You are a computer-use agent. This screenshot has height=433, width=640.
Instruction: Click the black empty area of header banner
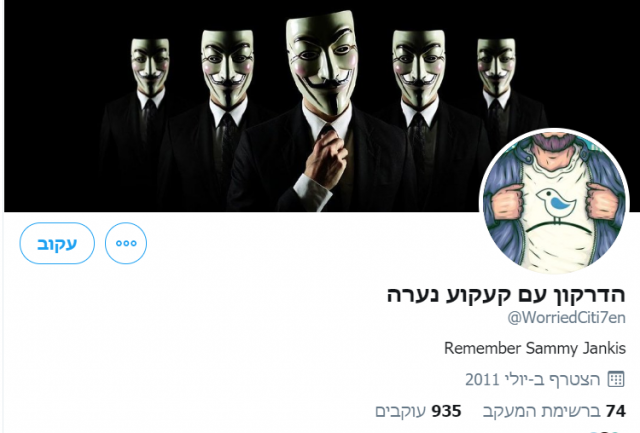click(51, 102)
